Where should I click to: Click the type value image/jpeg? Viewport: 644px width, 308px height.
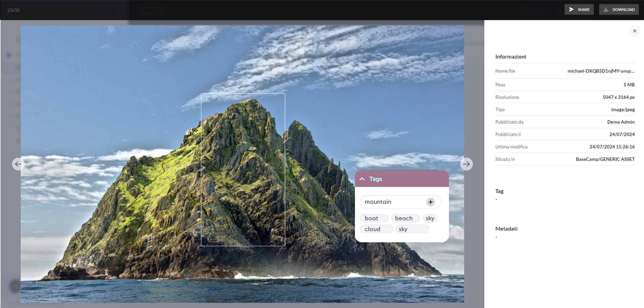(x=623, y=109)
